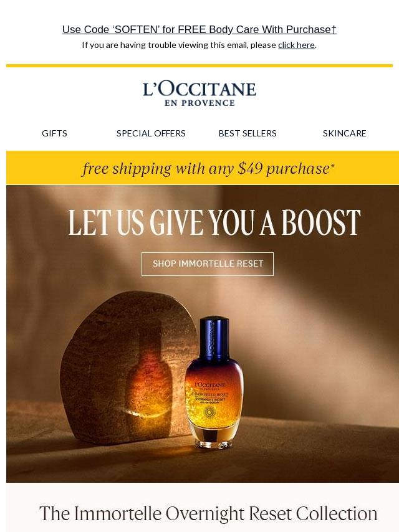Viewport: 399px width, 532px height.
Task: Click the 'EN PROVENCE' tagline under the logo
Action: coord(199,103)
